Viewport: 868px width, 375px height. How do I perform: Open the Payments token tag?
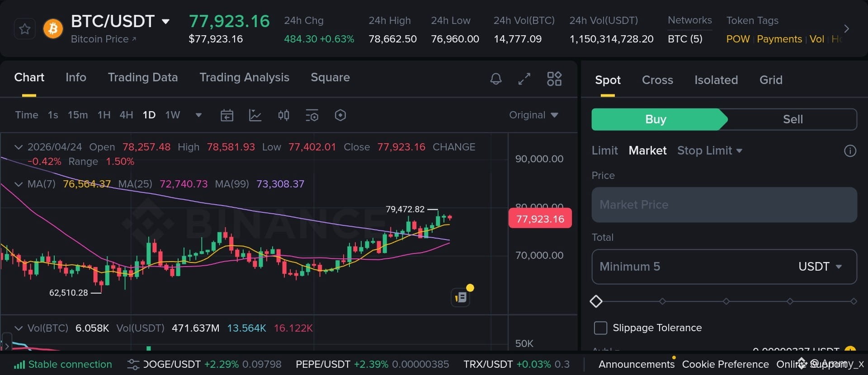[779, 39]
